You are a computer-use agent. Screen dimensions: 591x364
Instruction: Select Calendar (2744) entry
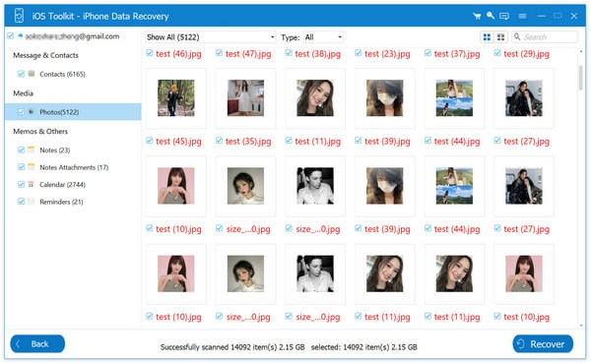(63, 185)
